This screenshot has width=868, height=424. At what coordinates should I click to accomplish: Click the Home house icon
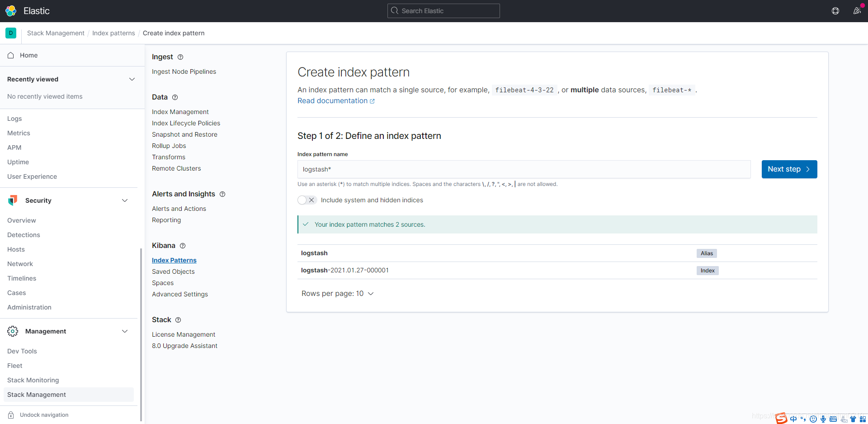click(11, 55)
